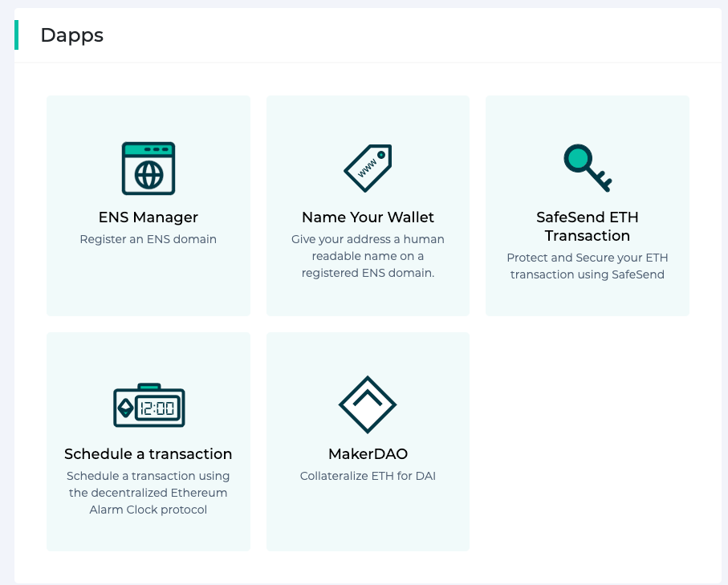
Task: Click the teal ring of the SafeSend key
Action: point(576,158)
